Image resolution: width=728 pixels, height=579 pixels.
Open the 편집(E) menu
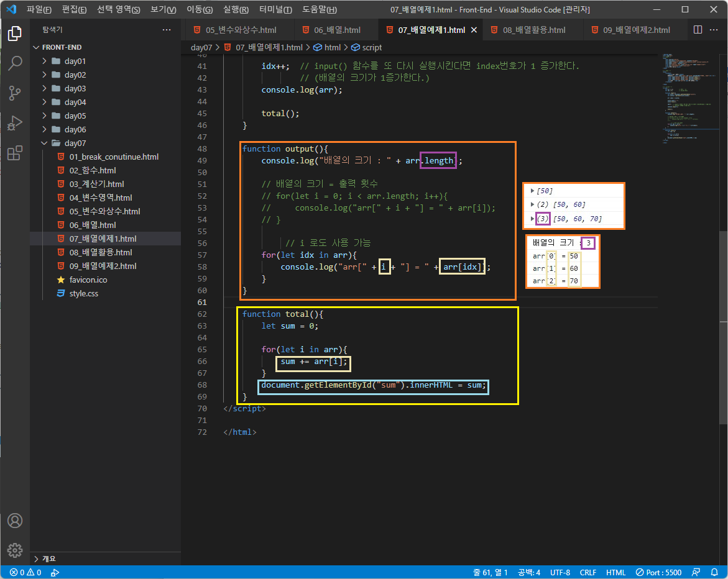click(74, 9)
